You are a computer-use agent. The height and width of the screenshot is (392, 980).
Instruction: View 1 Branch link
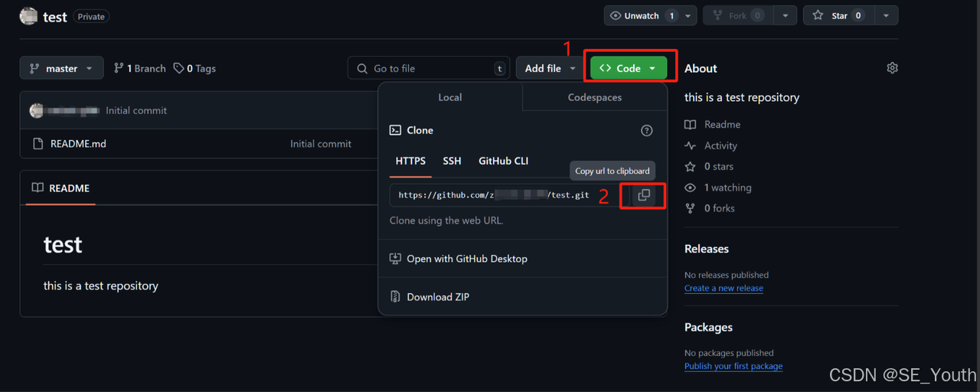pyautogui.click(x=139, y=68)
